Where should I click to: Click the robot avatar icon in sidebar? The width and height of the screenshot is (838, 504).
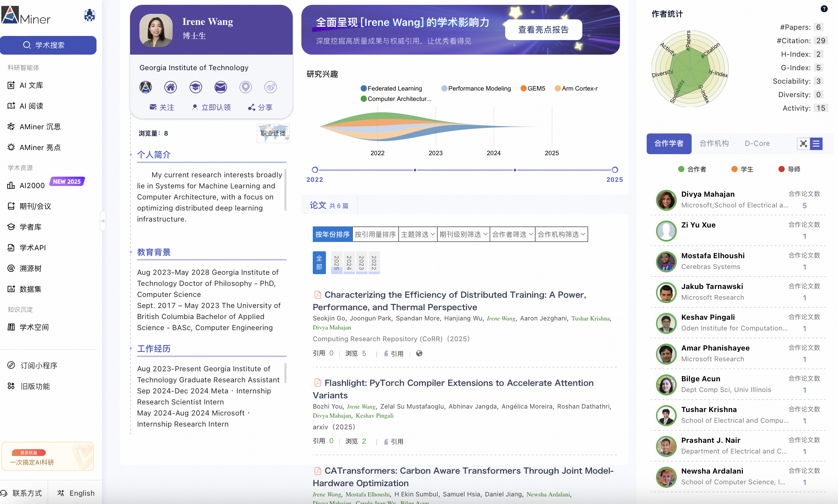pyautogui.click(x=90, y=16)
